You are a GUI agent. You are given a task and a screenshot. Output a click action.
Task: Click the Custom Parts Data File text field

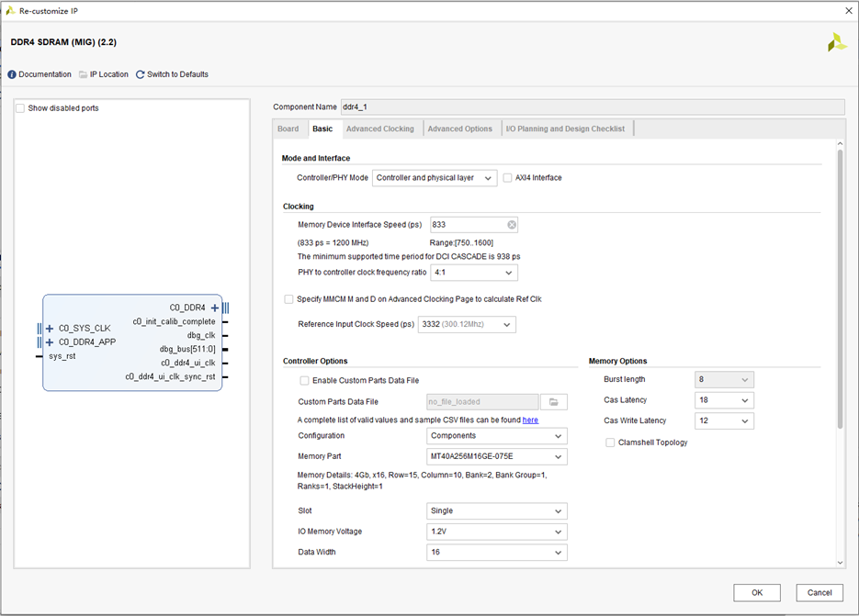[x=482, y=402]
